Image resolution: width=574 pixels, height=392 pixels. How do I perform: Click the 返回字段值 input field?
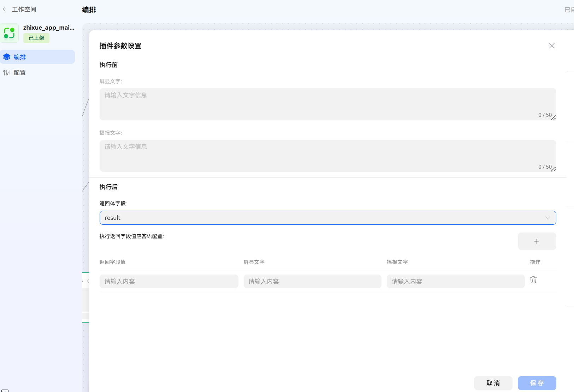pyautogui.click(x=169, y=282)
